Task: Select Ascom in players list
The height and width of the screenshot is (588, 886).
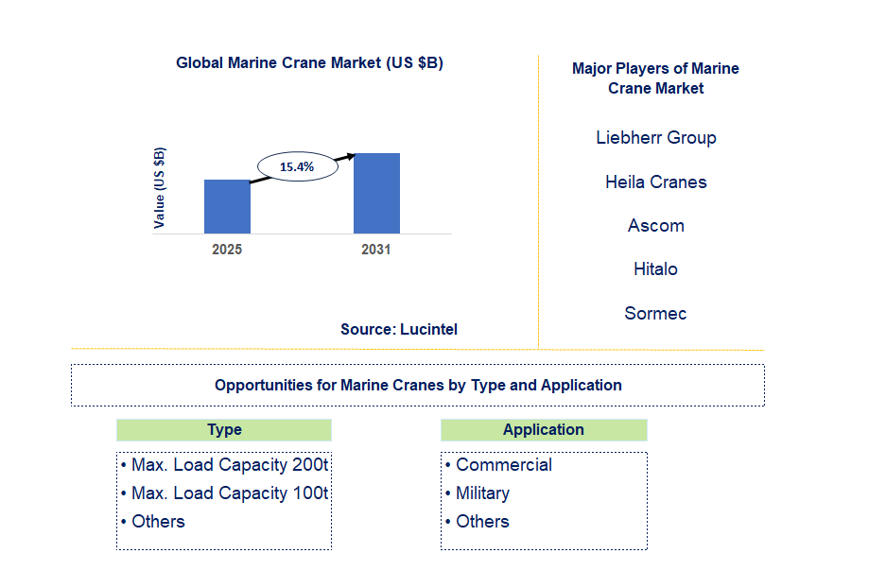Action: tap(656, 225)
